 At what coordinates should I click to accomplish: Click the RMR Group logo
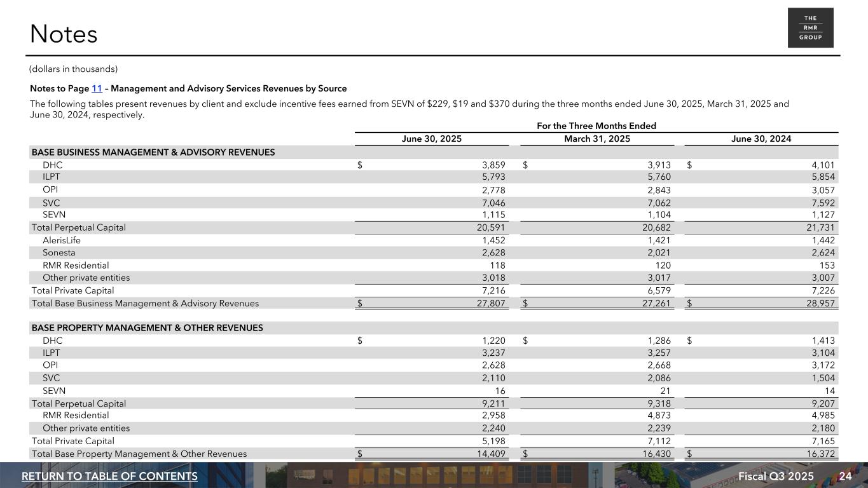tap(810, 28)
